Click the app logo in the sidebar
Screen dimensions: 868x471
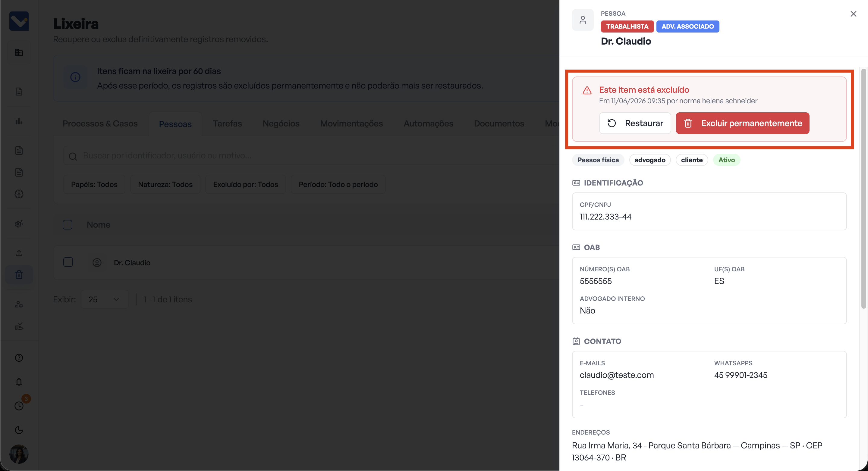(19, 21)
